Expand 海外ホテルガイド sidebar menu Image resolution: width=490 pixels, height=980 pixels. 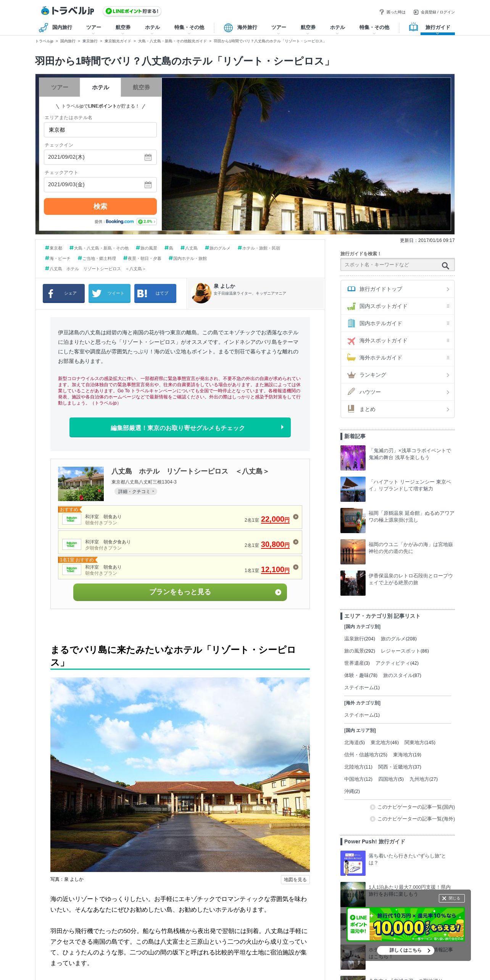coord(398,358)
